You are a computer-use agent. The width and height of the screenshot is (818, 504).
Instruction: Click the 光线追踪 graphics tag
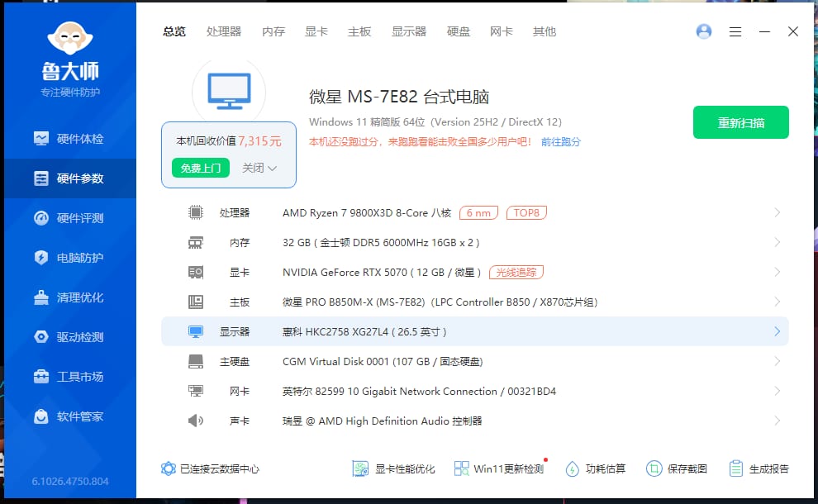click(516, 273)
